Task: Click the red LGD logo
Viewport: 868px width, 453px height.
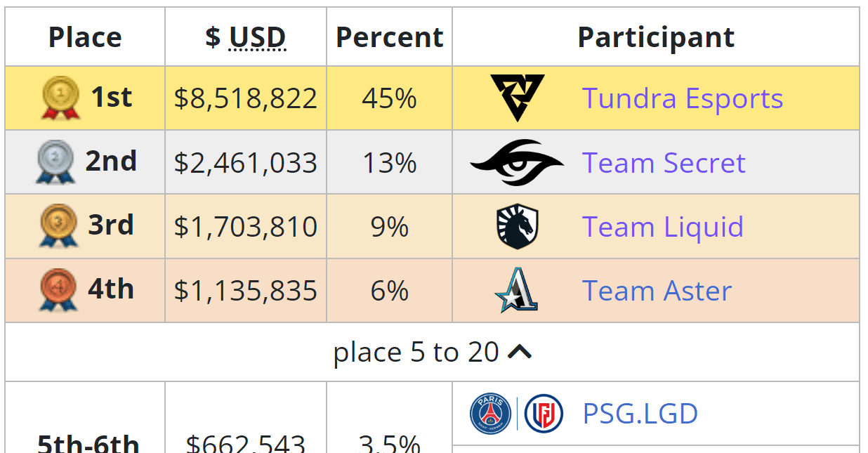Action: click(x=544, y=414)
